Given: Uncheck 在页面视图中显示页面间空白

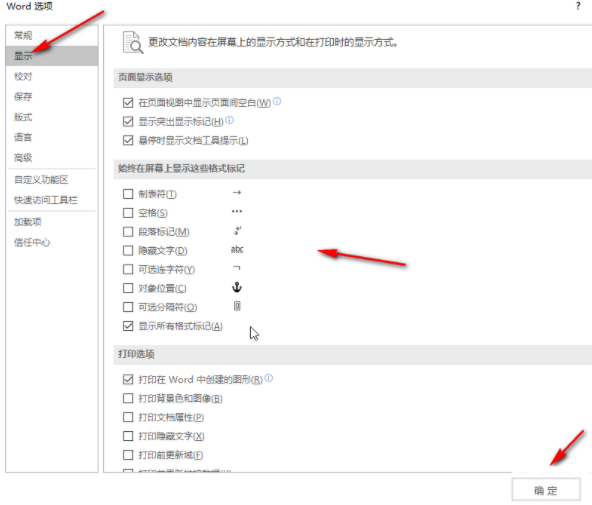Looking at the screenshot, I should click(x=128, y=103).
